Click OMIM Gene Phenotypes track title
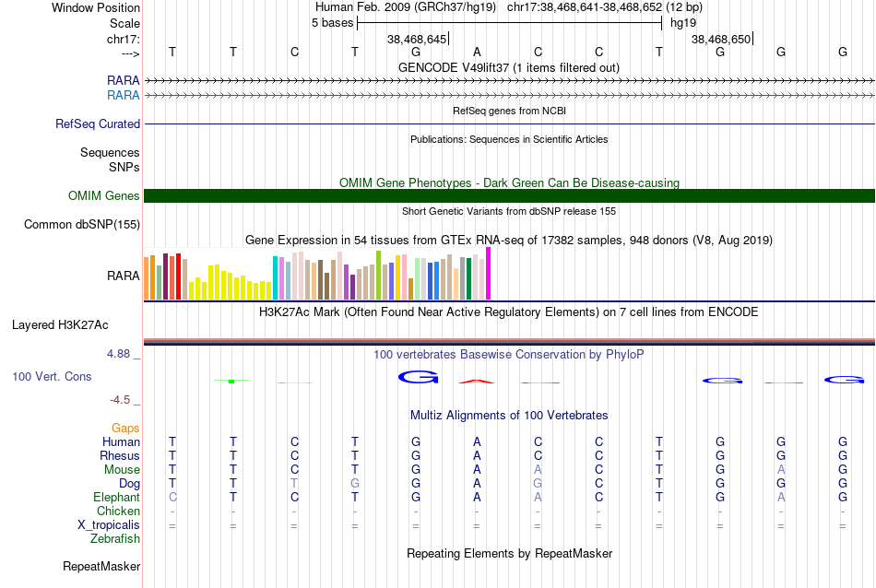876x588 pixels. click(509, 182)
